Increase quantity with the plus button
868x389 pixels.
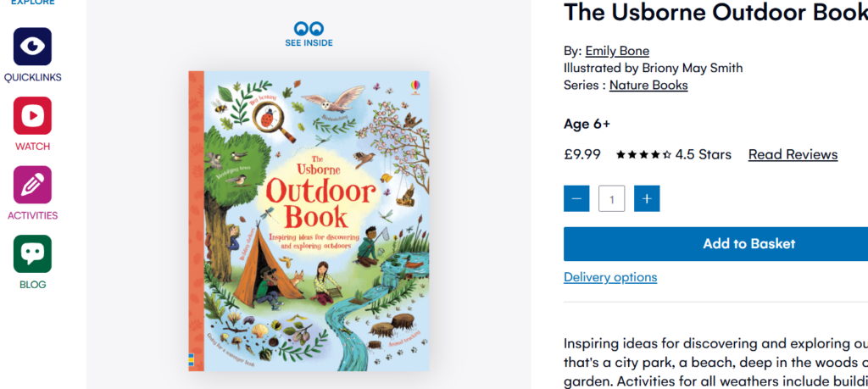click(x=647, y=198)
